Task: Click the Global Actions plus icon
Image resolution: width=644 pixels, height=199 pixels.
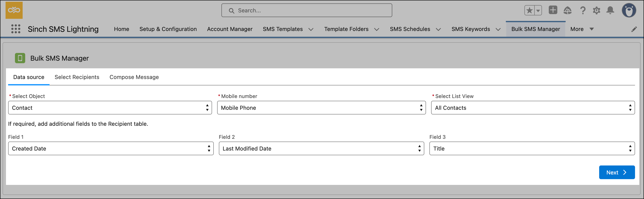Action: tap(553, 10)
